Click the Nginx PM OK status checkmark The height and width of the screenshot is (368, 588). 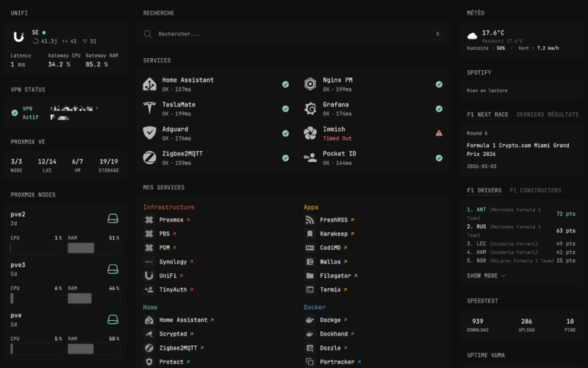439,84
